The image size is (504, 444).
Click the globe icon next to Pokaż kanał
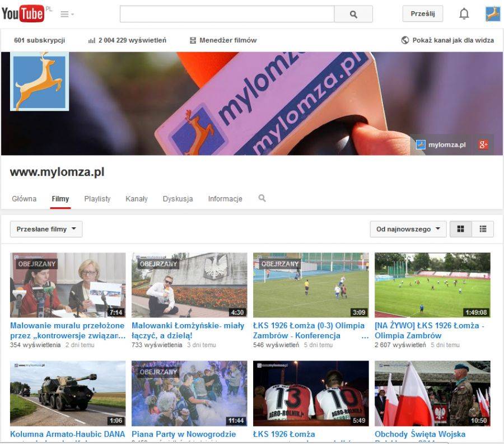tap(405, 40)
